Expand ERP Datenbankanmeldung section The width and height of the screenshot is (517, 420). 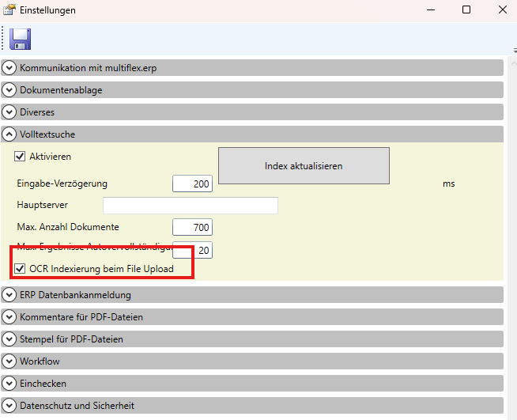click(x=9, y=295)
